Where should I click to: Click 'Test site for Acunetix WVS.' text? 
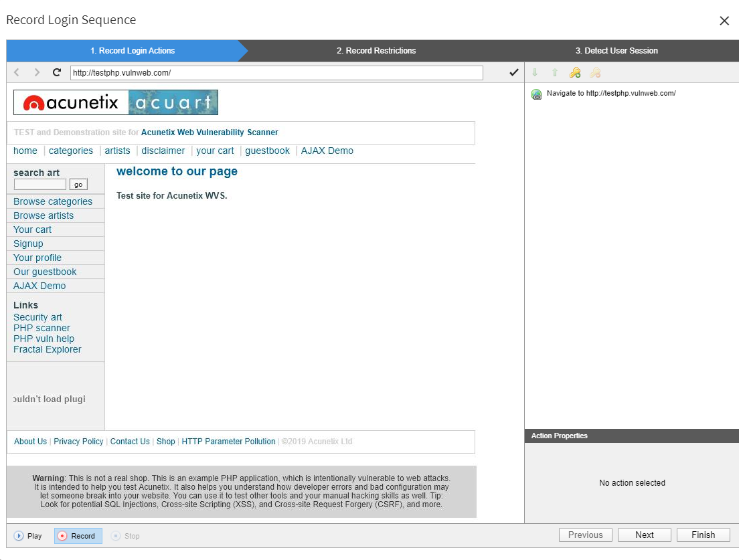tap(172, 195)
